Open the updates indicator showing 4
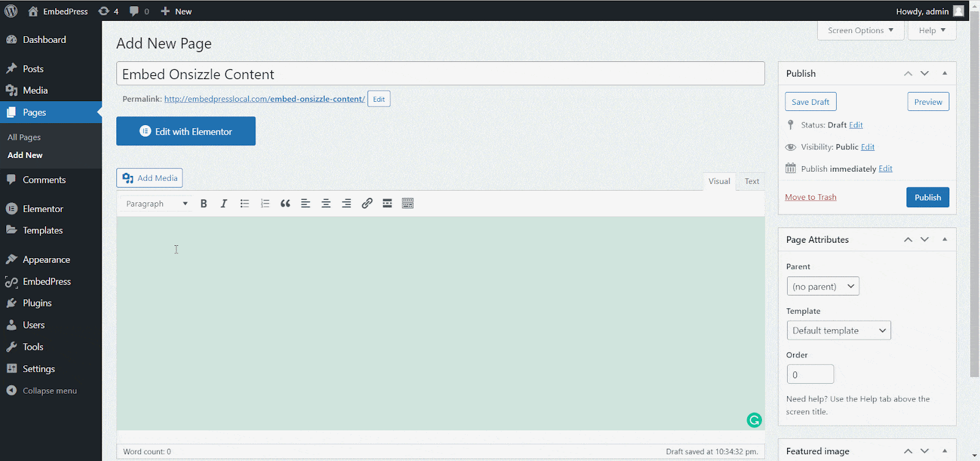980x461 pixels. point(108,11)
